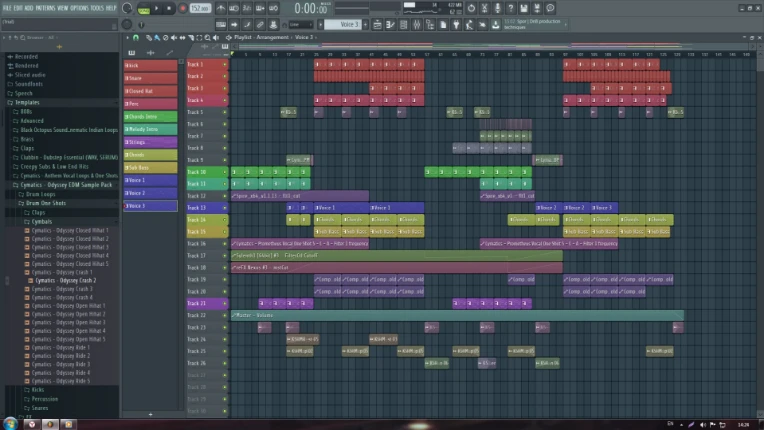Expand the Percussion folder

[x=44, y=399]
